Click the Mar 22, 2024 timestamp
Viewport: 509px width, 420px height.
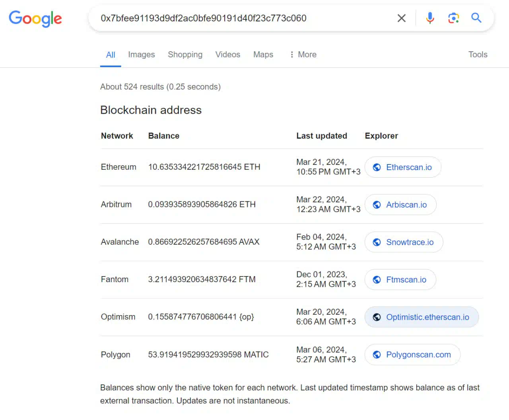tap(328, 204)
